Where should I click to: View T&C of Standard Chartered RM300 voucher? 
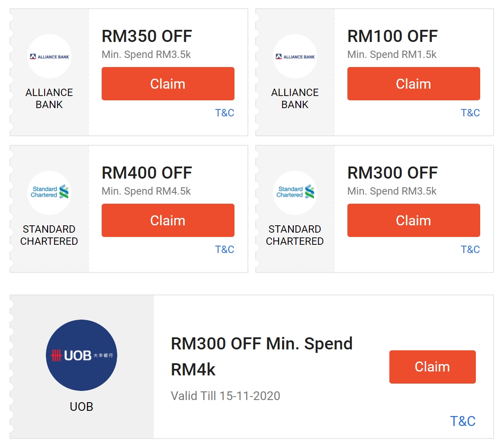pos(470,250)
